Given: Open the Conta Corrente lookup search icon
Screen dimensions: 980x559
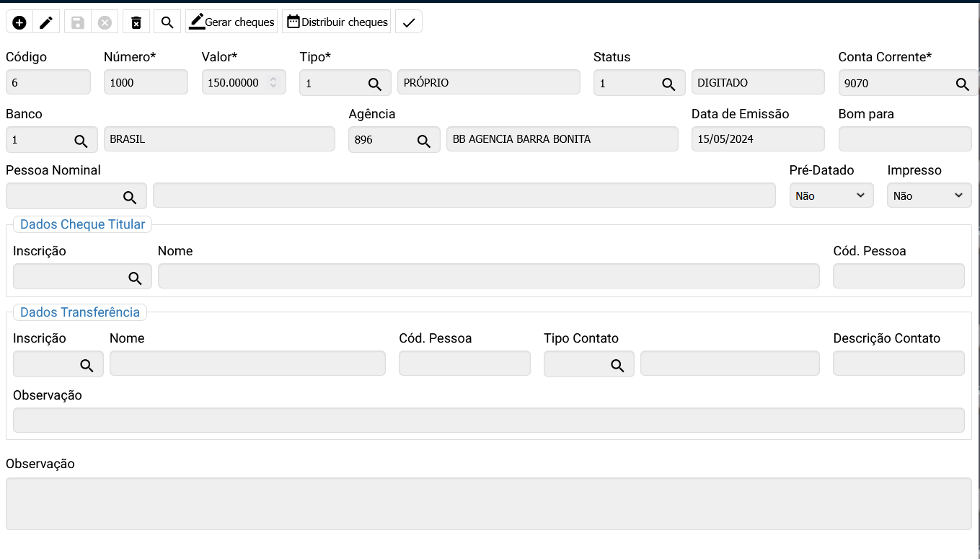Looking at the screenshot, I should click(x=963, y=84).
